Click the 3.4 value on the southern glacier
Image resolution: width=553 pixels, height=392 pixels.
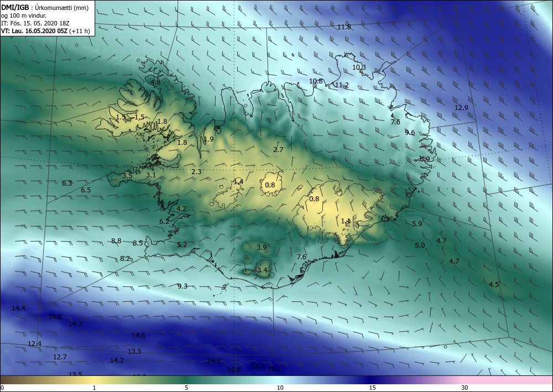(x=262, y=270)
